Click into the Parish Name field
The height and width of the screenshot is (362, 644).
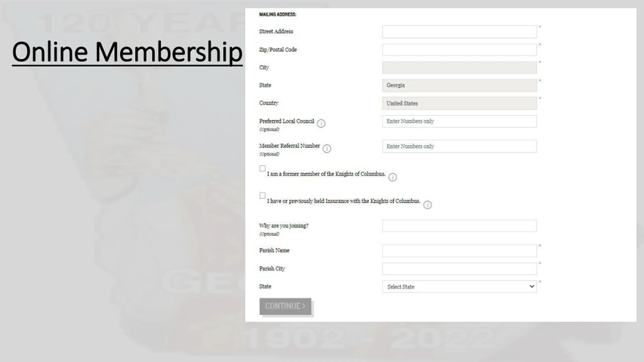coord(459,251)
